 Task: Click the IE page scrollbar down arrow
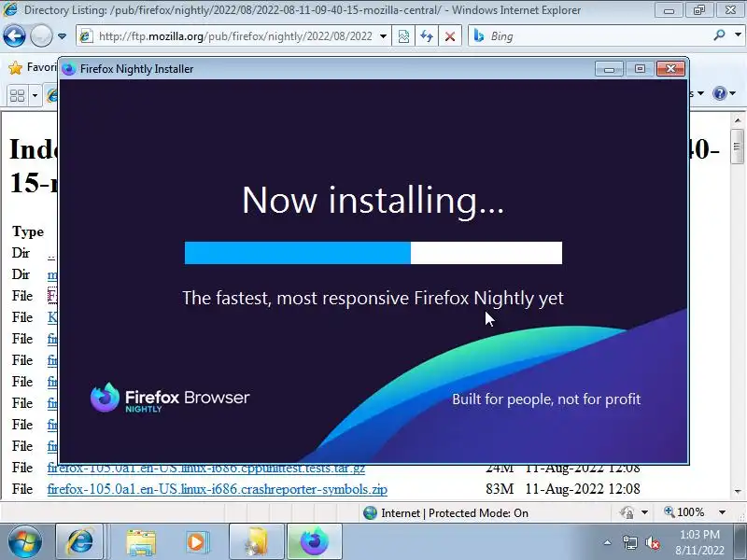click(738, 491)
